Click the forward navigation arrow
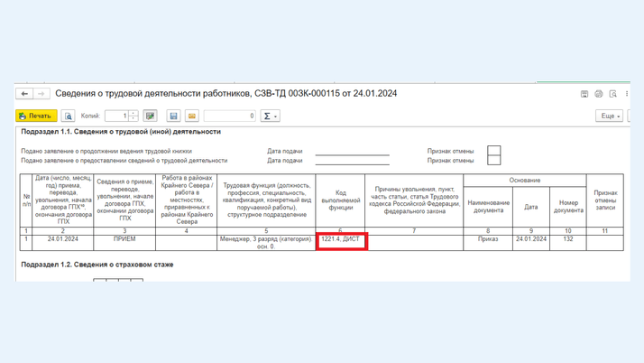The image size is (644, 363). (41, 94)
